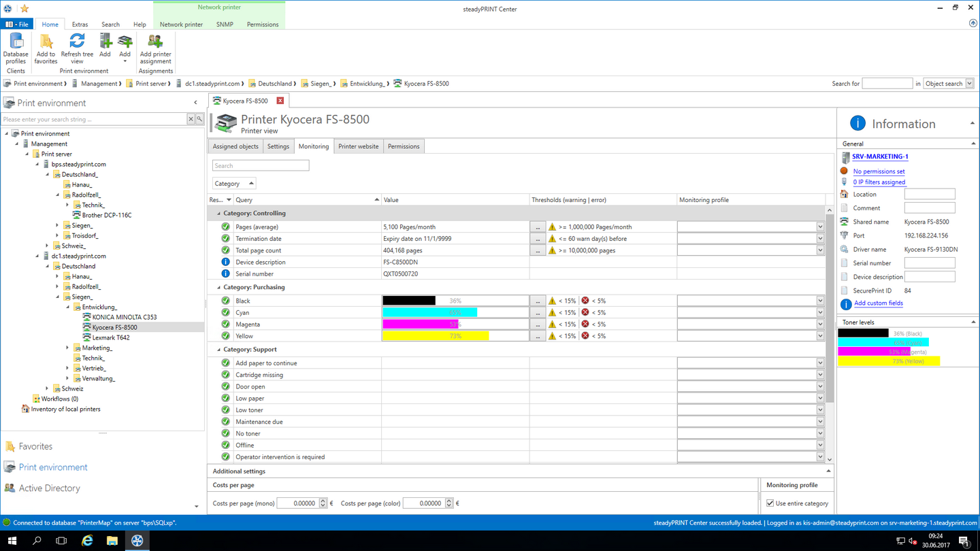Click info icon of Serial number row
This screenshot has width=980, height=551.
pos(225,273)
